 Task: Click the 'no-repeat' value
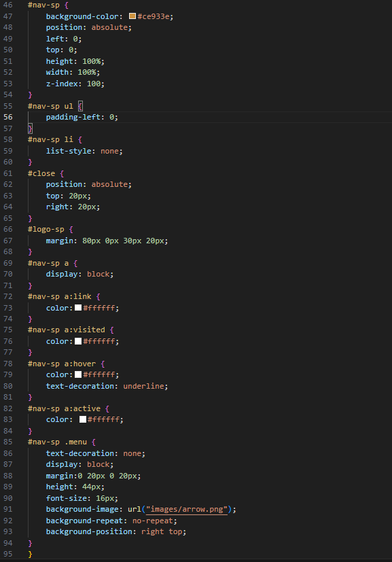(x=153, y=521)
